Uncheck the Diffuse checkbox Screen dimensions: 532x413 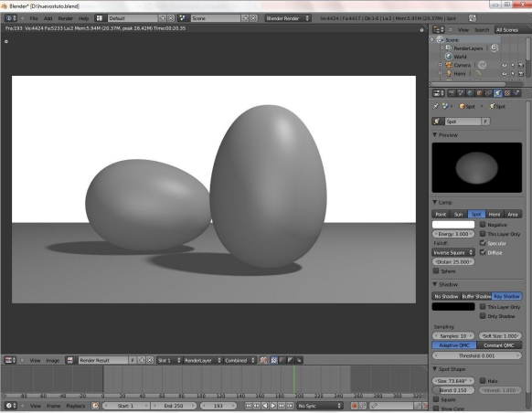point(483,252)
